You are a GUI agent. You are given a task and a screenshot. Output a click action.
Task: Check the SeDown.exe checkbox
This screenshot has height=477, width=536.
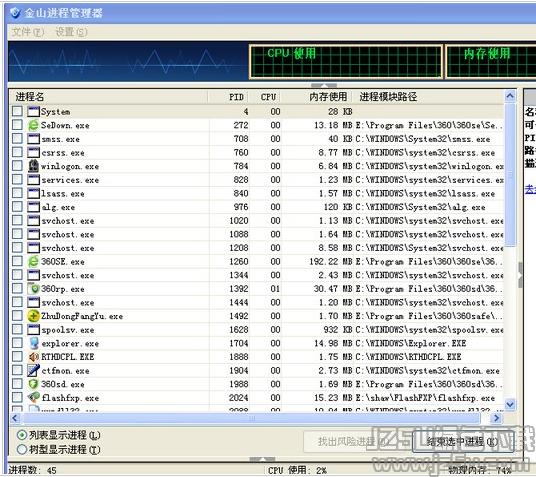click(x=17, y=125)
